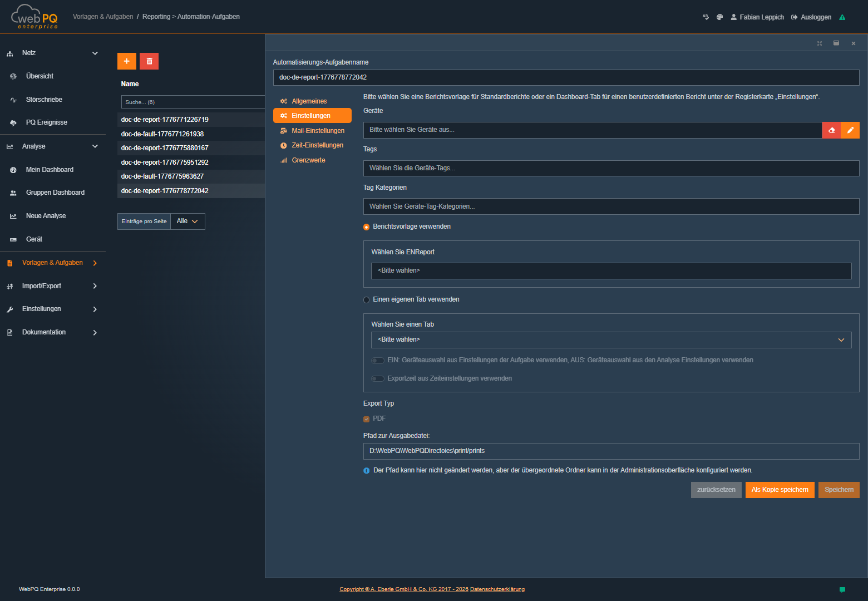Save the task as a copy
Viewport: 868px width, 601px height.
780,490
